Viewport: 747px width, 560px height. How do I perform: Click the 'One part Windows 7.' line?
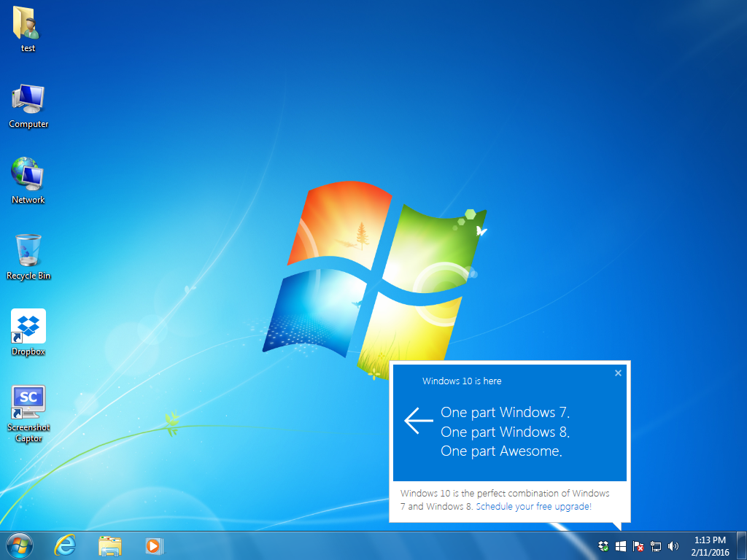pos(505,413)
